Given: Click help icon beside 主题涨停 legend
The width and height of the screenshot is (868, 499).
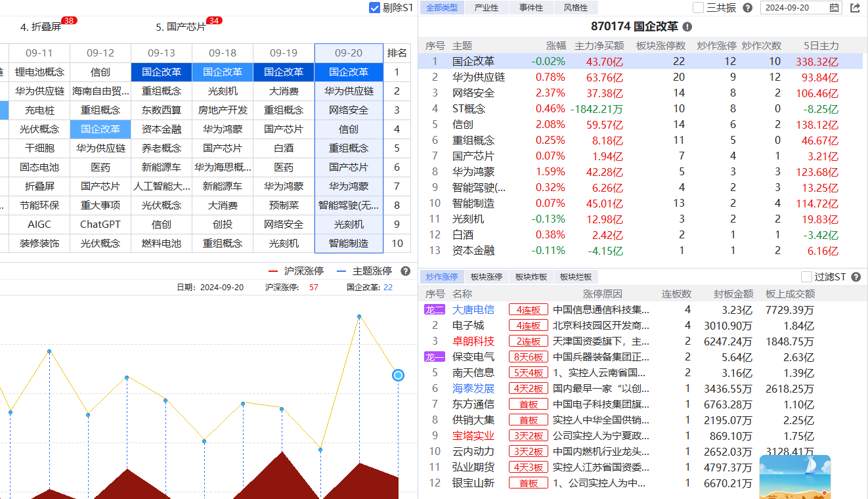Looking at the screenshot, I should tap(405, 271).
